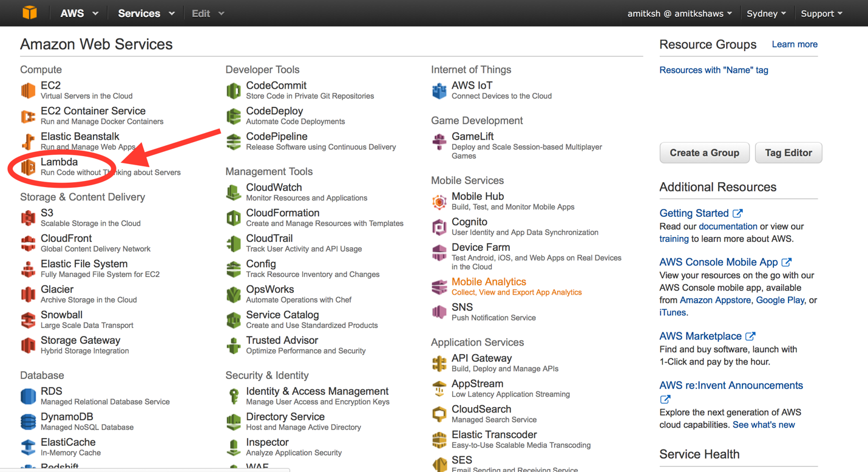Click the documentation link
This screenshot has width=868, height=472.
point(728,226)
